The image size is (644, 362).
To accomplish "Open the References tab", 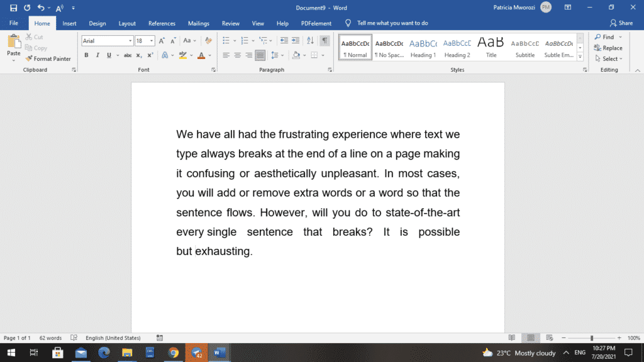I will [162, 23].
